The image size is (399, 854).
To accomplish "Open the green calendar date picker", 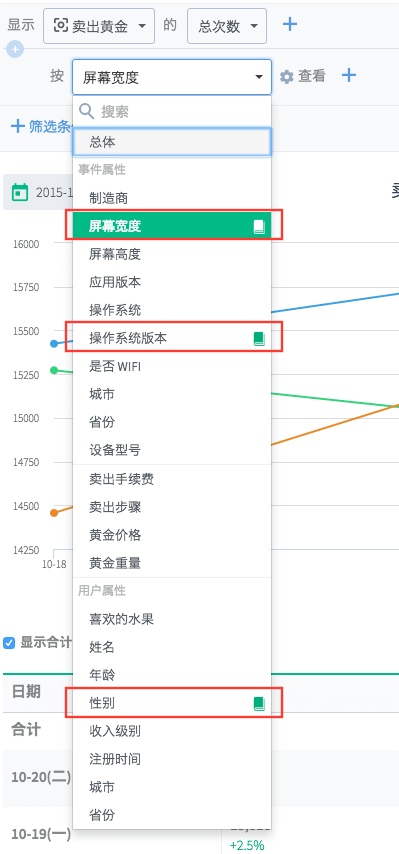I will click(20, 192).
